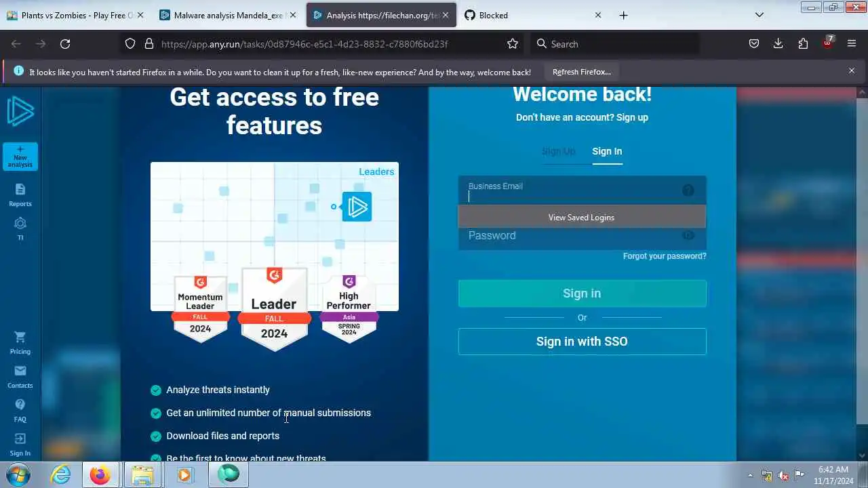Close the Blocked tab
Image resolution: width=868 pixels, height=488 pixels.
coord(597,15)
